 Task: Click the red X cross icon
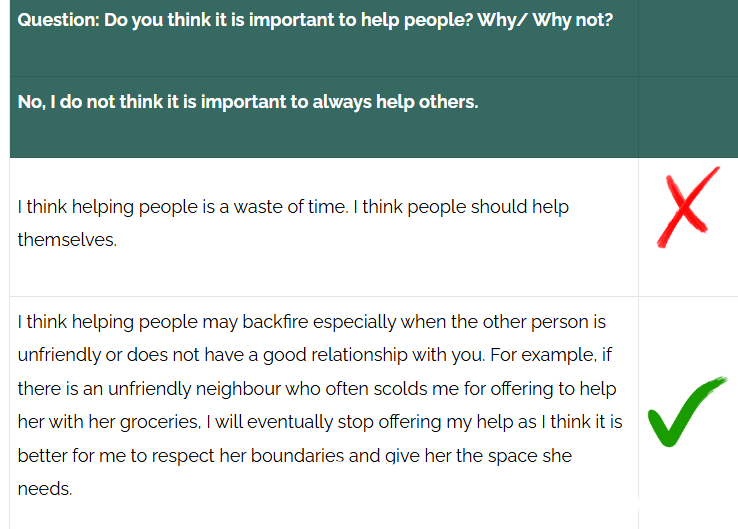(x=688, y=207)
